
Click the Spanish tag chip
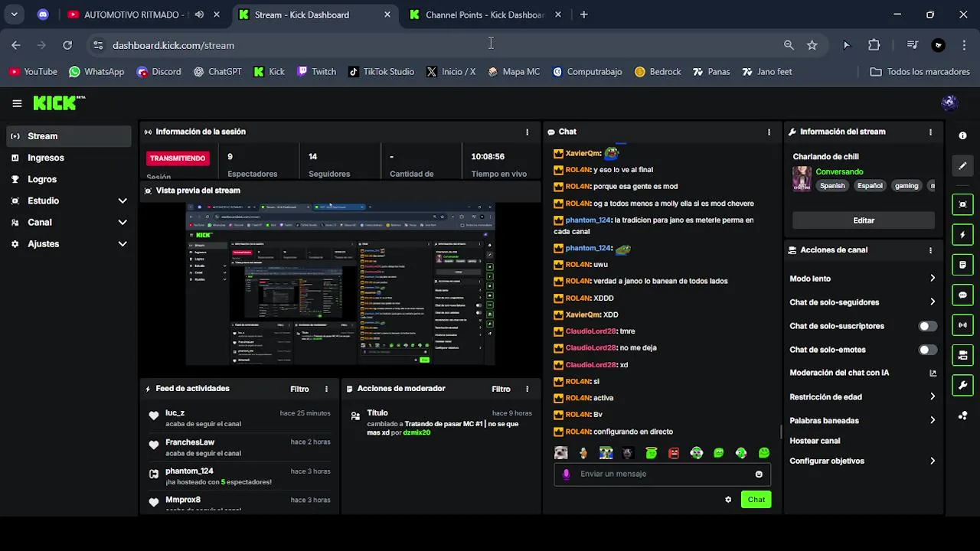(x=832, y=186)
